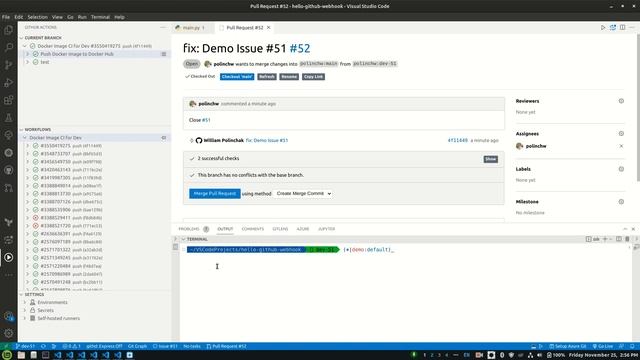The width and height of the screenshot is (640, 360).
Task: Switch to the GITLENS panel tab
Action: pyautogui.click(x=280, y=229)
